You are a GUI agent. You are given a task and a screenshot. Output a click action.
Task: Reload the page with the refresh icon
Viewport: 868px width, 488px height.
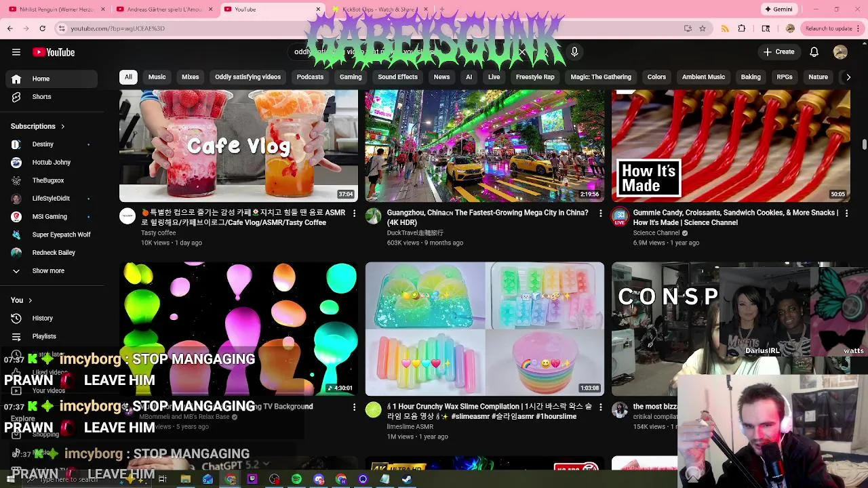point(42,28)
